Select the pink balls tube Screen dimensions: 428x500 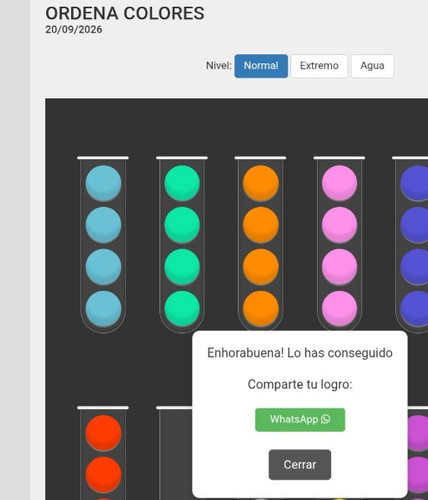tap(339, 244)
